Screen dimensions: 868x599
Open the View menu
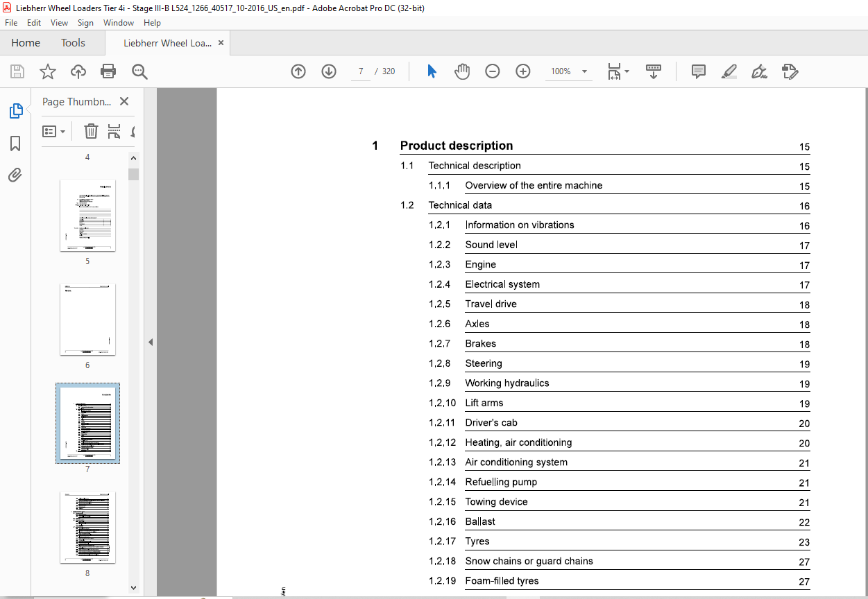click(x=60, y=23)
